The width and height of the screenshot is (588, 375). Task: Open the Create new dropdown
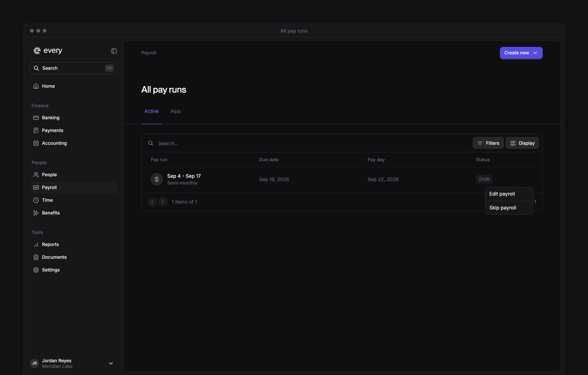pos(521,53)
